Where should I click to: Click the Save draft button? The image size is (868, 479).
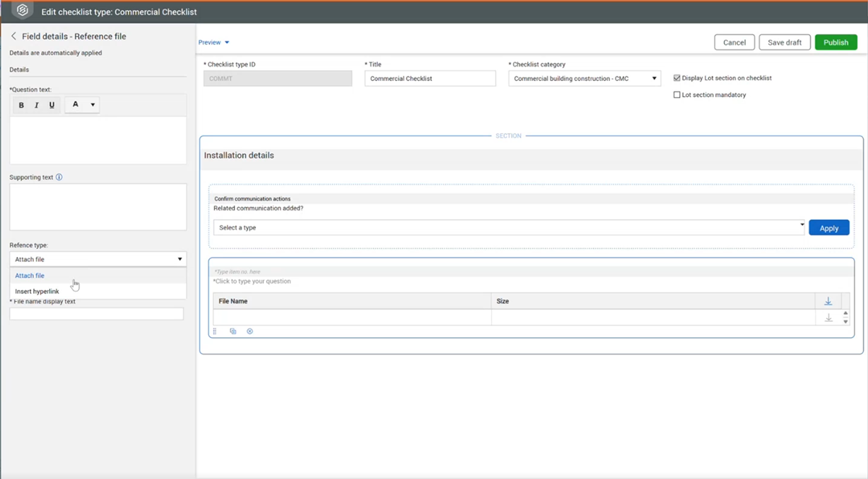pos(784,43)
